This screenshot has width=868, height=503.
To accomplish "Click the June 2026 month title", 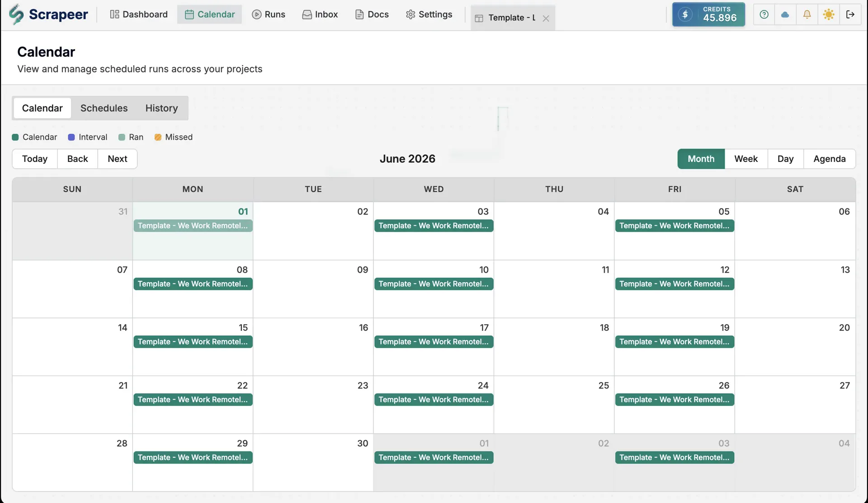I will (x=407, y=159).
